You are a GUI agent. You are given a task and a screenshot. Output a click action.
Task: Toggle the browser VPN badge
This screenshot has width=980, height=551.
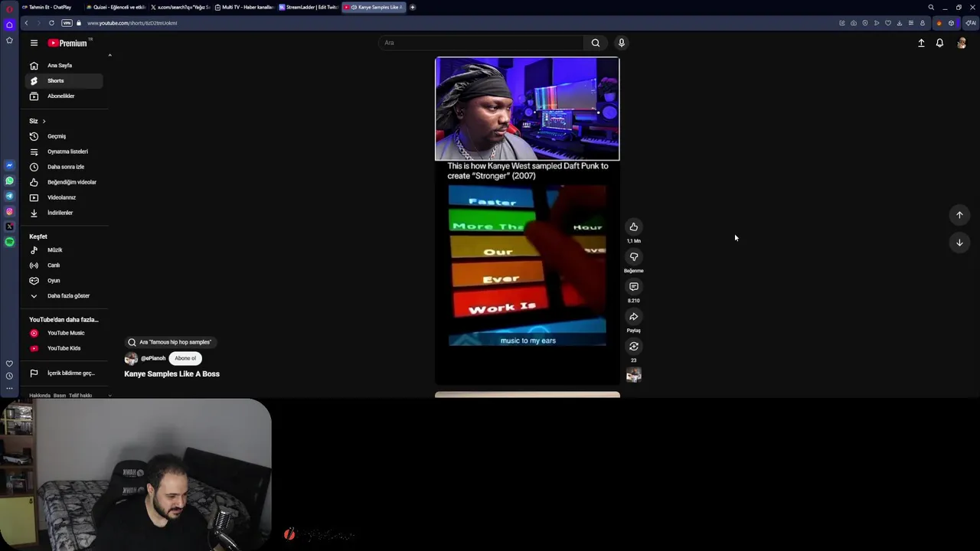tap(67, 23)
